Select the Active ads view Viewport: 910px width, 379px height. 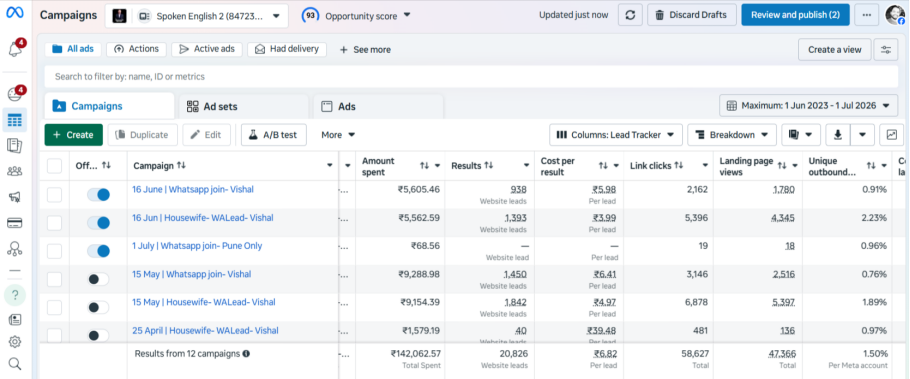point(207,49)
